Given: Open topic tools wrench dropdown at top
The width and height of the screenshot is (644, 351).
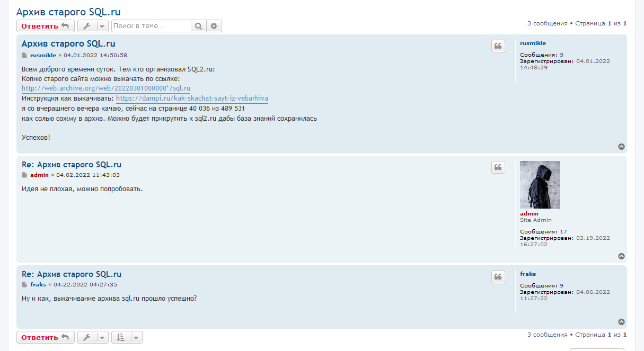Looking at the screenshot, I should [x=93, y=26].
